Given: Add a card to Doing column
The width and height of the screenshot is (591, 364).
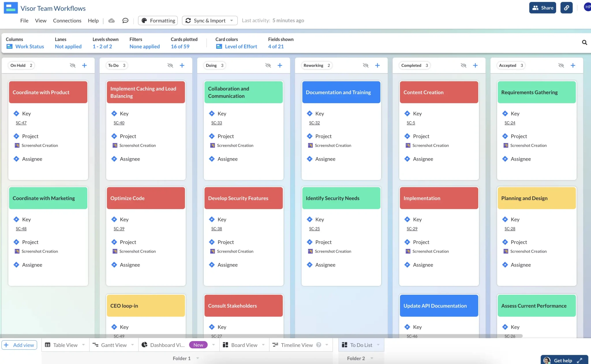Looking at the screenshot, I should 280,65.
